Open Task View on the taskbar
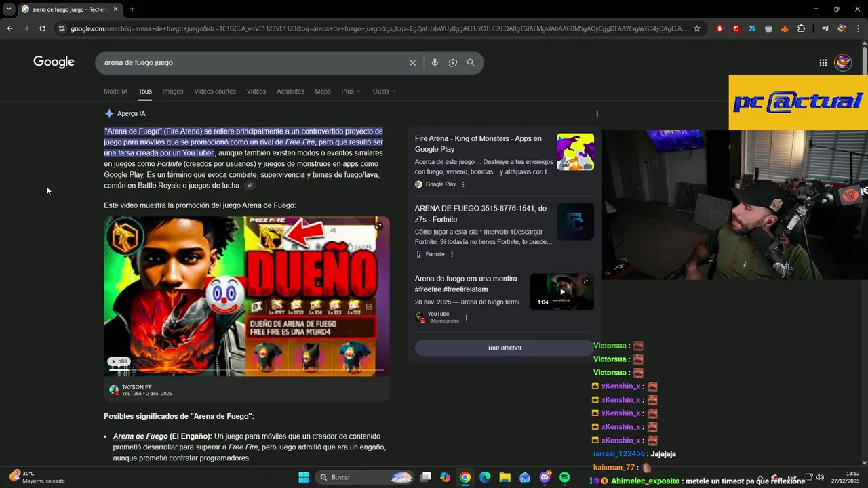 point(425,477)
